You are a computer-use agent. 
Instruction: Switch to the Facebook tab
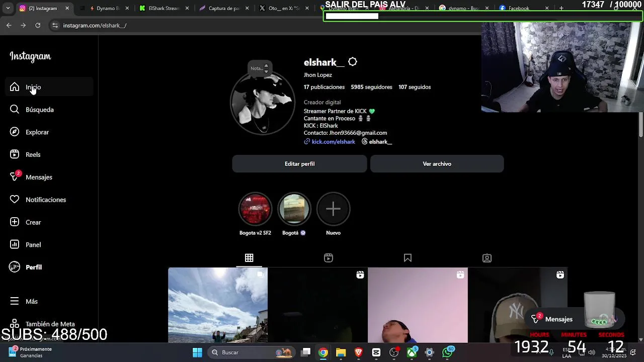(x=523, y=9)
